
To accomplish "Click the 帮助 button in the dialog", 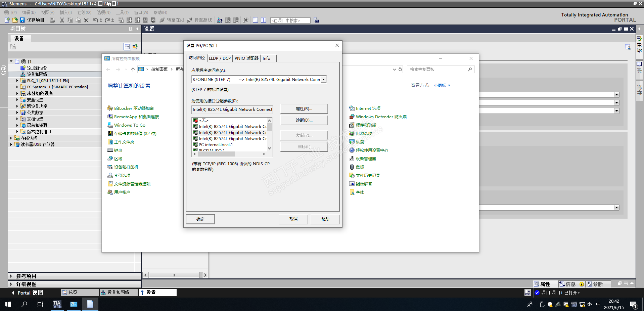I will pos(325,219).
